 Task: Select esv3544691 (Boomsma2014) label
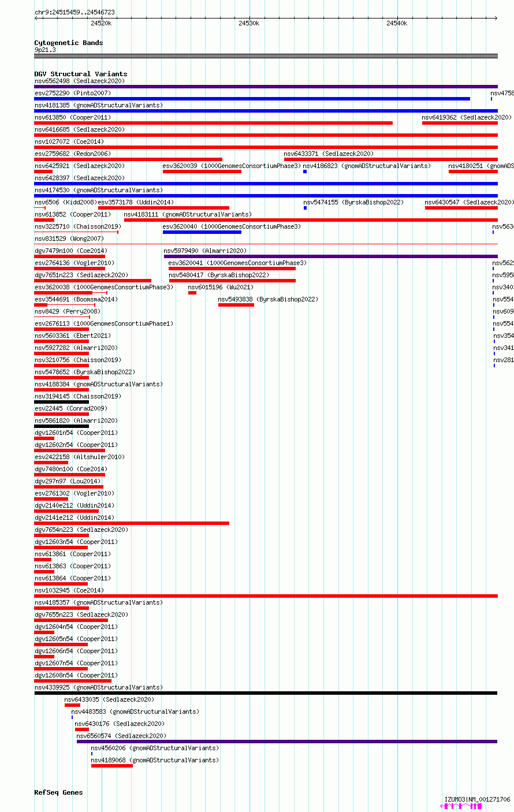[76, 299]
